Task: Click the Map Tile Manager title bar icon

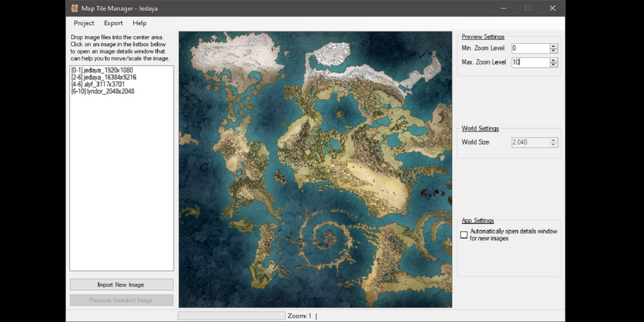Action: (74, 8)
